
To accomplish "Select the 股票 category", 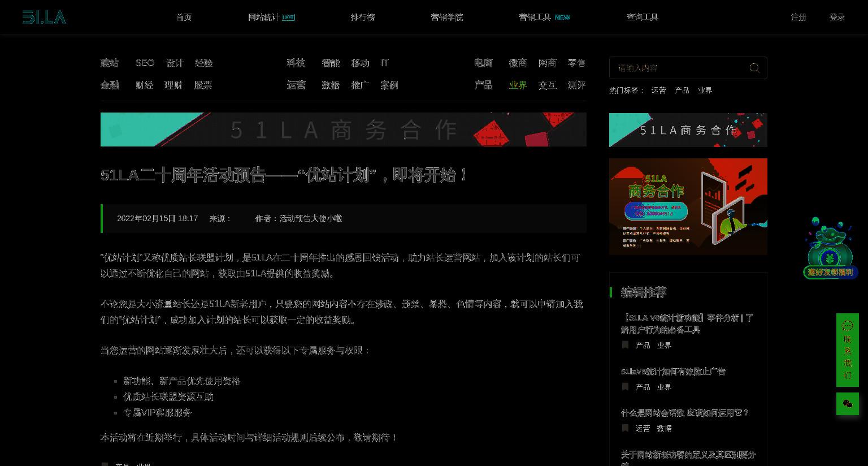I will 203,85.
